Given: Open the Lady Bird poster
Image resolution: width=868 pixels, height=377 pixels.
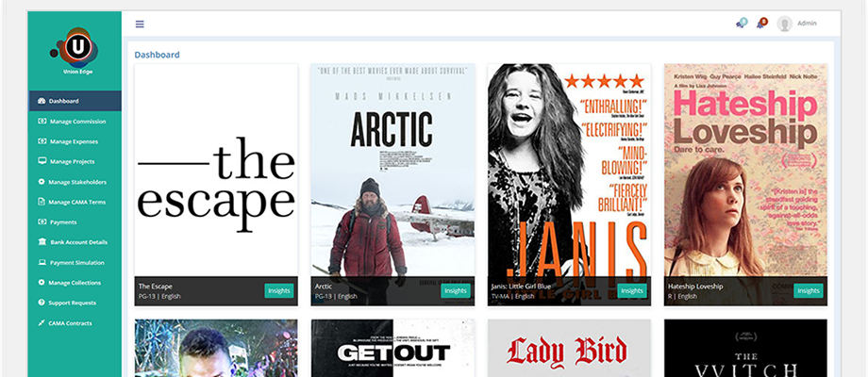Looking at the screenshot, I should coord(569,349).
